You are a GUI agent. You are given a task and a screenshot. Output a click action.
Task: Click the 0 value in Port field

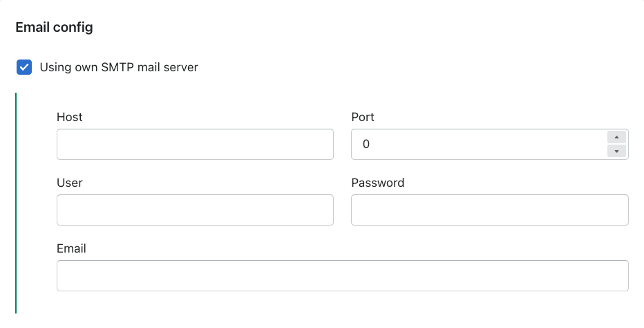tap(366, 144)
